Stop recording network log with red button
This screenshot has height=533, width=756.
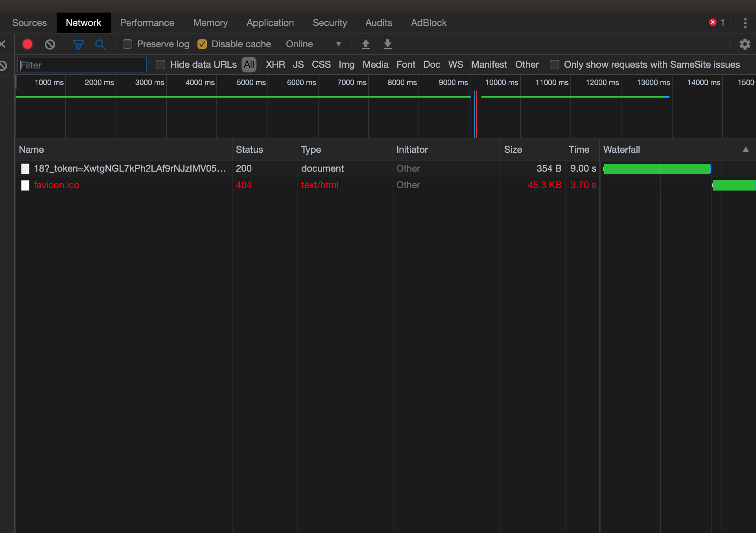(x=28, y=44)
